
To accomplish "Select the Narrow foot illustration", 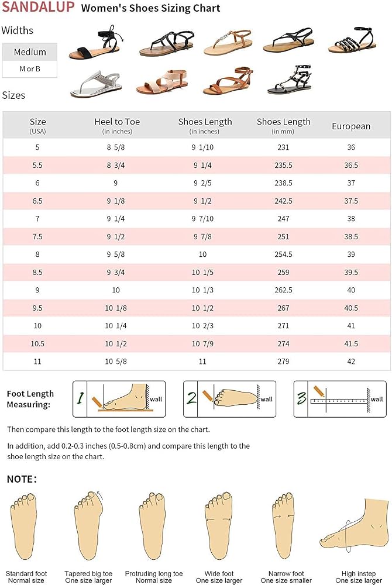I will tap(284, 526).
